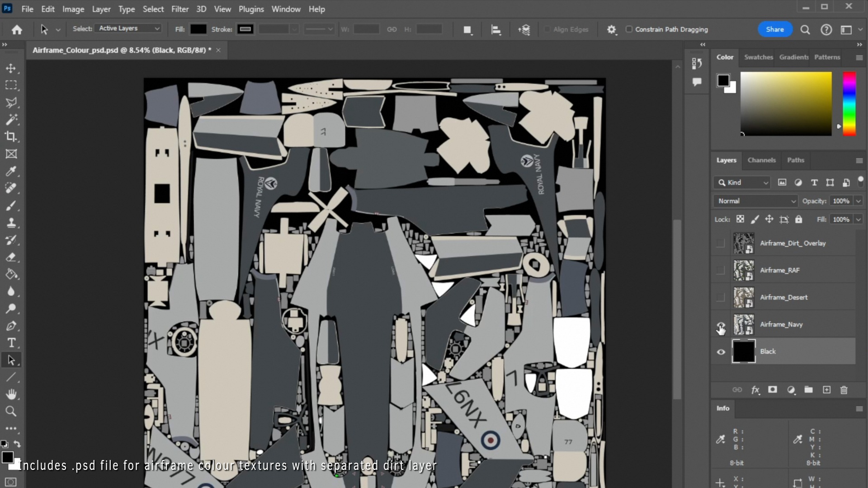868x488 pixels.
Task: Enable Constrain Path Dragging checkbox
Action: 629,29
